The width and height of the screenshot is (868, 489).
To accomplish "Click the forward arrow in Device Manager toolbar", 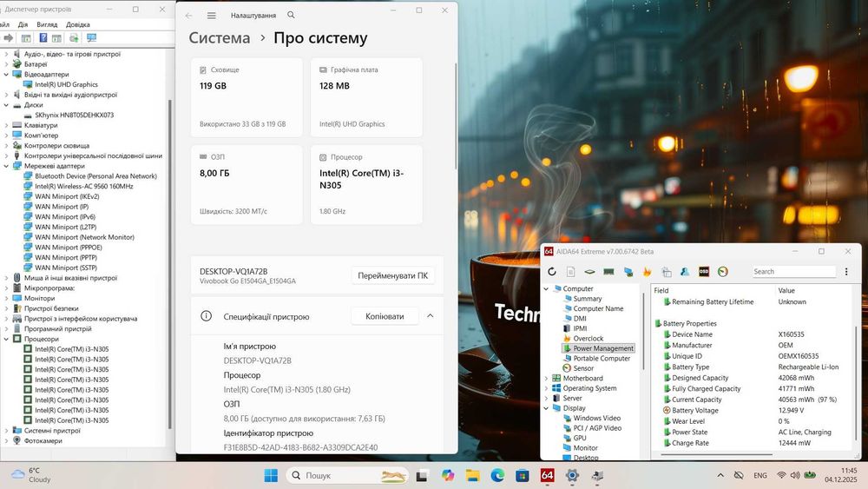I will pyautogui.click(x=9, y=37).
